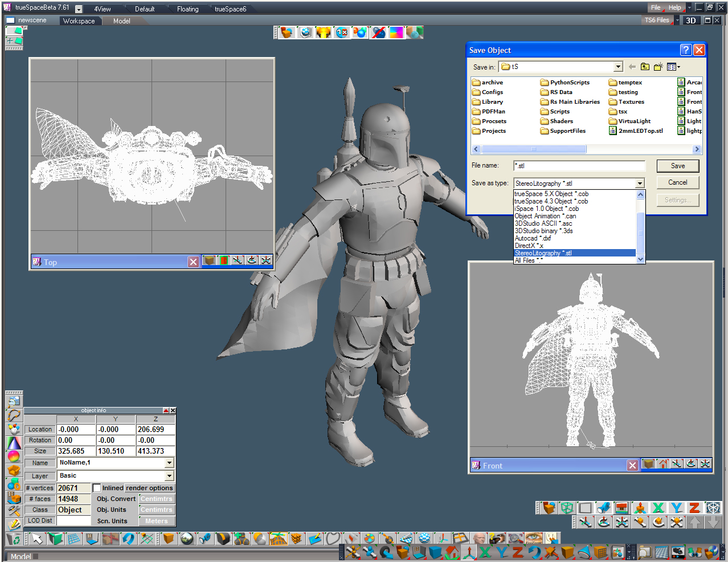Viewport: 728px width, 562px height.
Task: Create a new folder in Save Object dialog
Action: [x=658, y=67]
